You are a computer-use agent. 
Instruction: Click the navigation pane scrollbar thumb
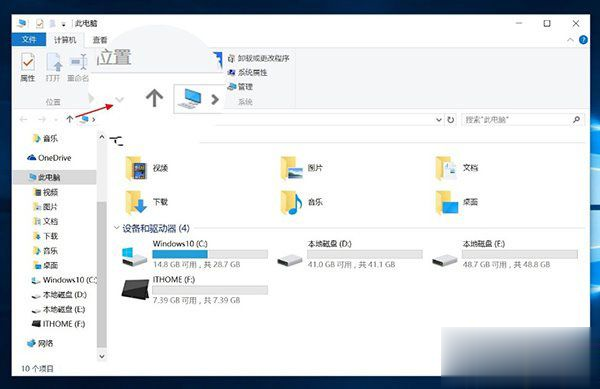pos(102,274)
